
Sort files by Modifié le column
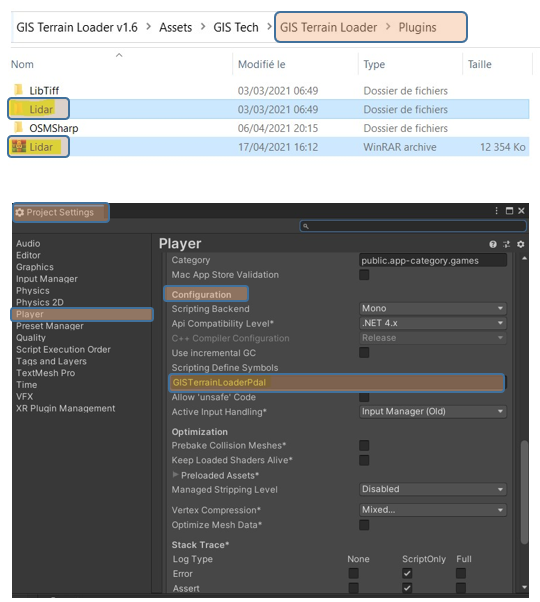tap(261, 64)
